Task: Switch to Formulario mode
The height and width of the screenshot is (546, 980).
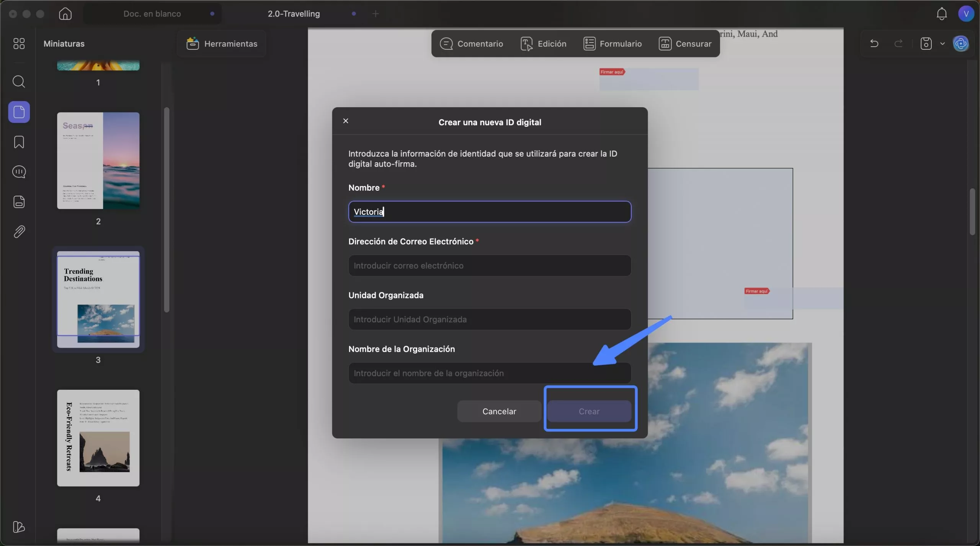Action: pyautogui.click(x=612, y=44)
